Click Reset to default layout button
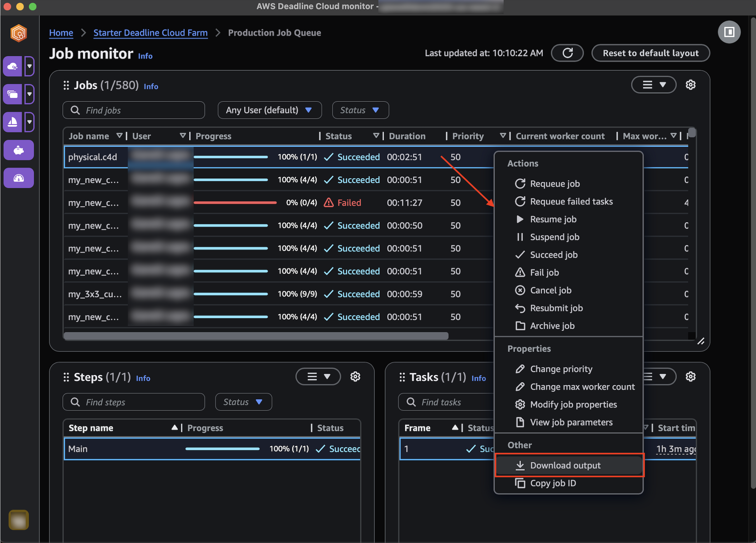 point(650,53)
